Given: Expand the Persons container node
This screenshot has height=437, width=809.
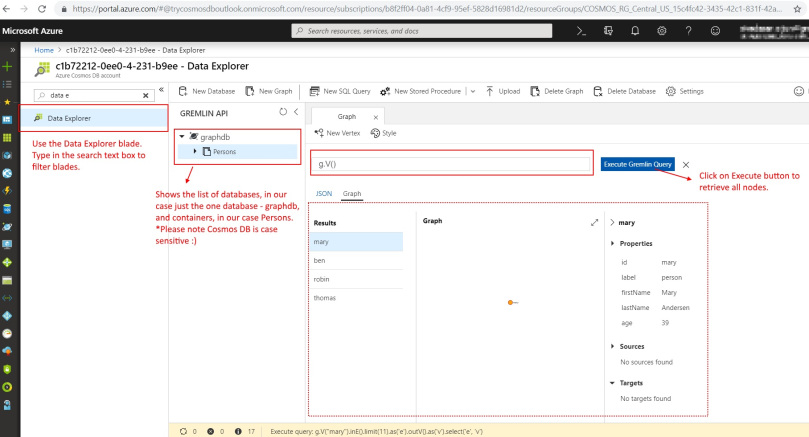Looking at the screenshot, I should click(x=195, y=151).
